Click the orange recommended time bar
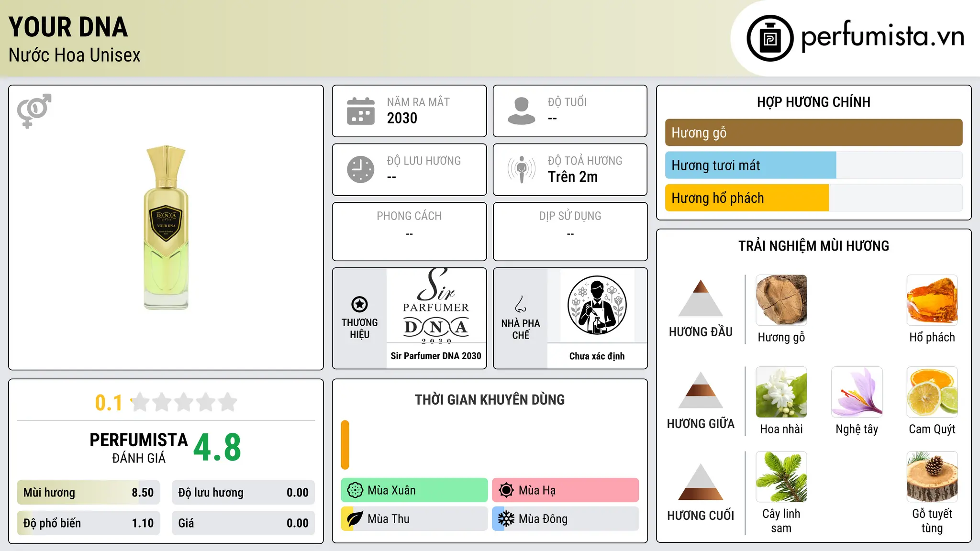Image resolution: width=980 pixels, height=551 pixels. pyautogui.click(x=345, y=445)
